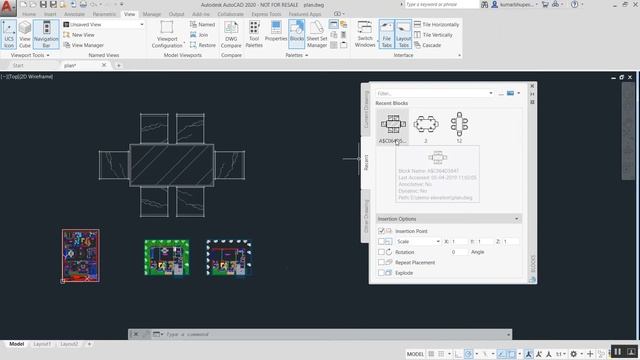The image size is (640, 360).
Task: Open the Scale type dropdown
Action: click(418, 242)
